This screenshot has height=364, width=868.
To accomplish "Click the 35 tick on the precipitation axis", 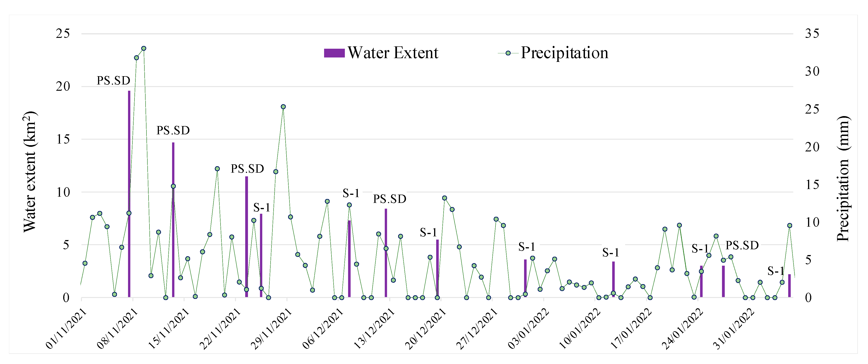I will 812,34.
